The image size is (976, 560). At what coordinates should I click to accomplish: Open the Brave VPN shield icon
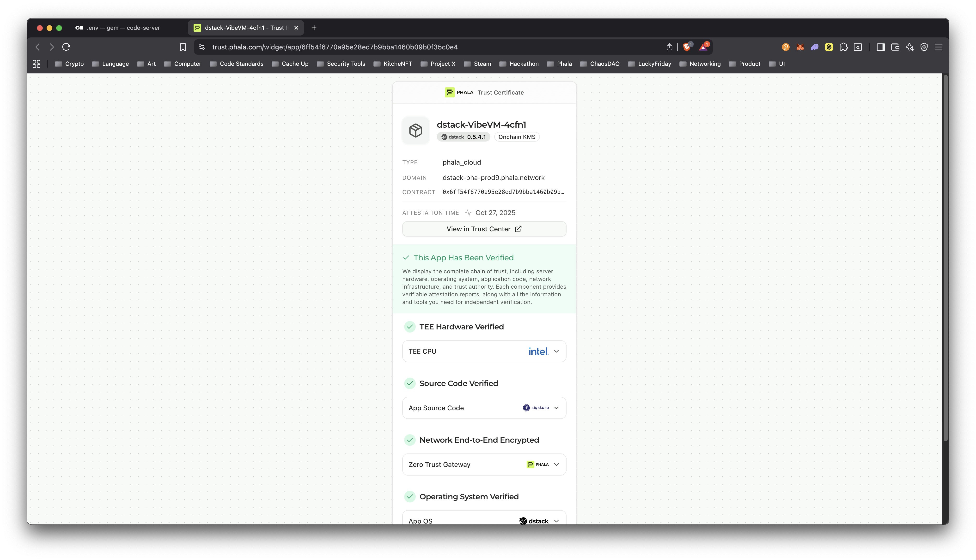pyautogui.click(x=924, y=47)
